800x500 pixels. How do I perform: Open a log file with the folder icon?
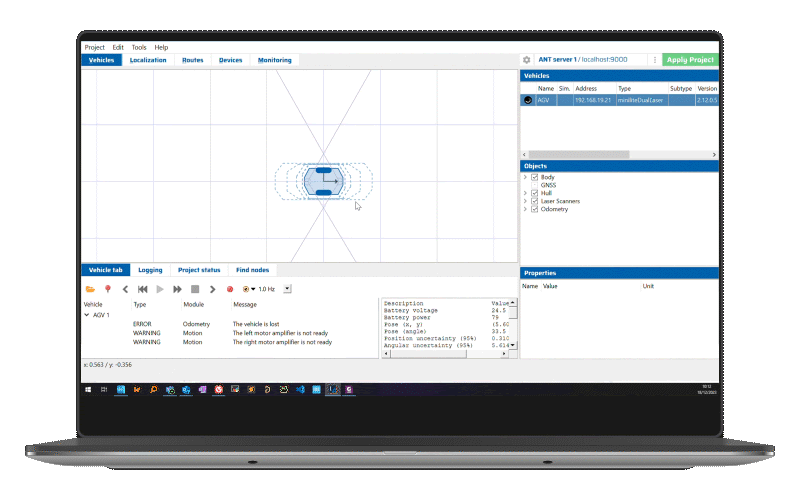click(90, 289)
